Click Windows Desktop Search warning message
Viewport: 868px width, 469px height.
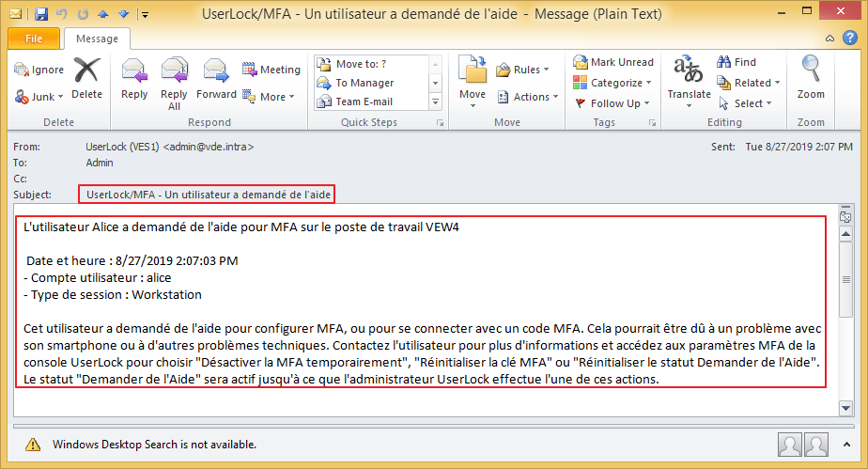154,445
